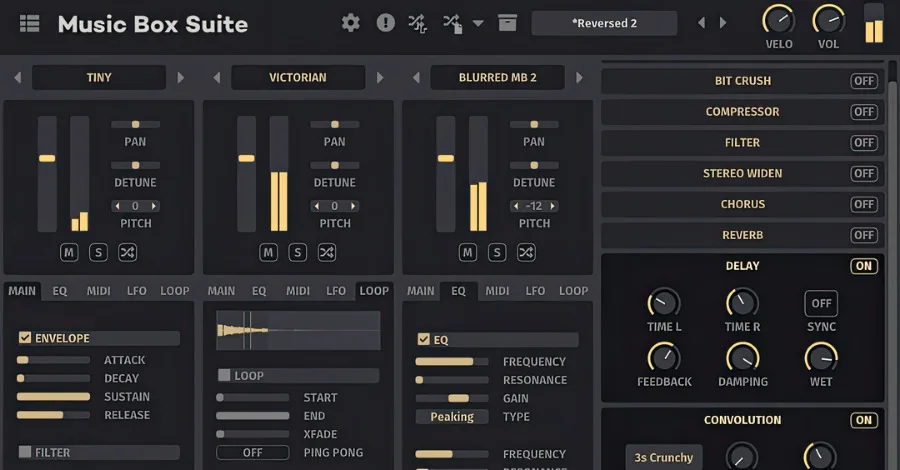Select previous sound before BLURRED MB 2
The width and height of the screenshot is (900, 470).
416,77
